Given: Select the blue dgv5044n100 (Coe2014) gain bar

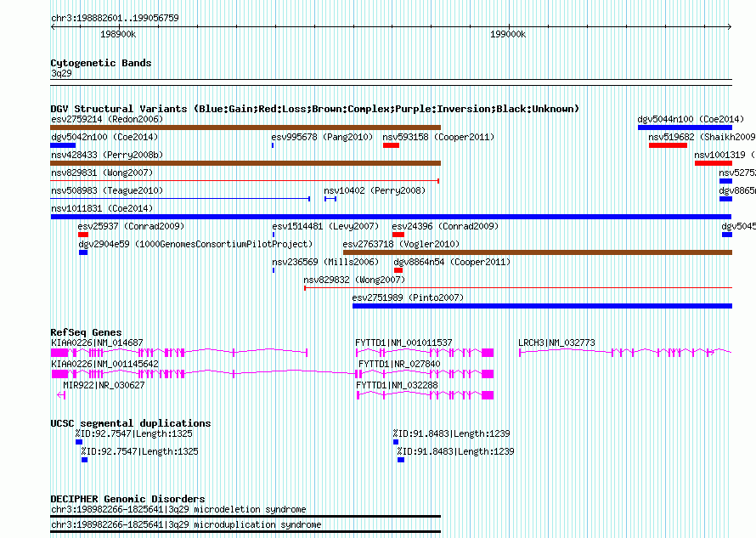Looking at the screenshot, I should (x=685, y=127).
